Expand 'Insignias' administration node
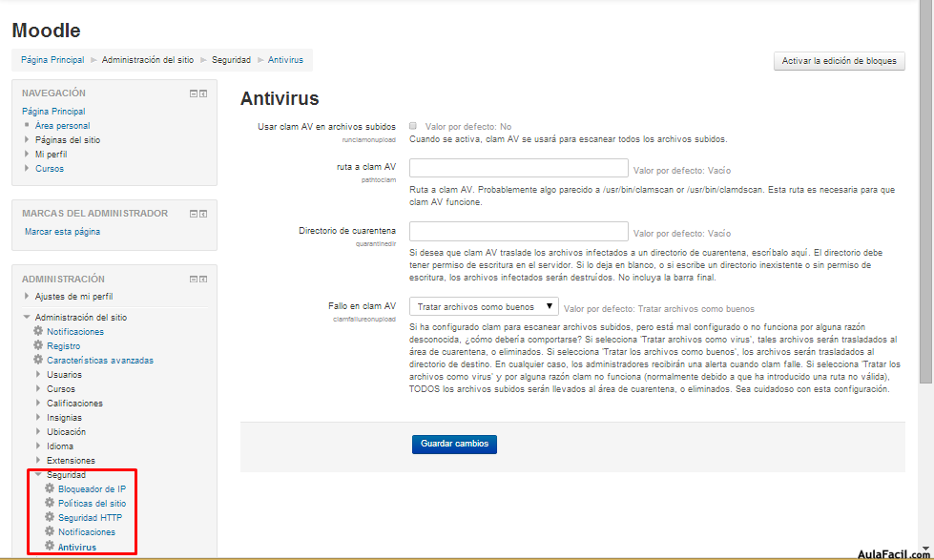 pos(38,417)
